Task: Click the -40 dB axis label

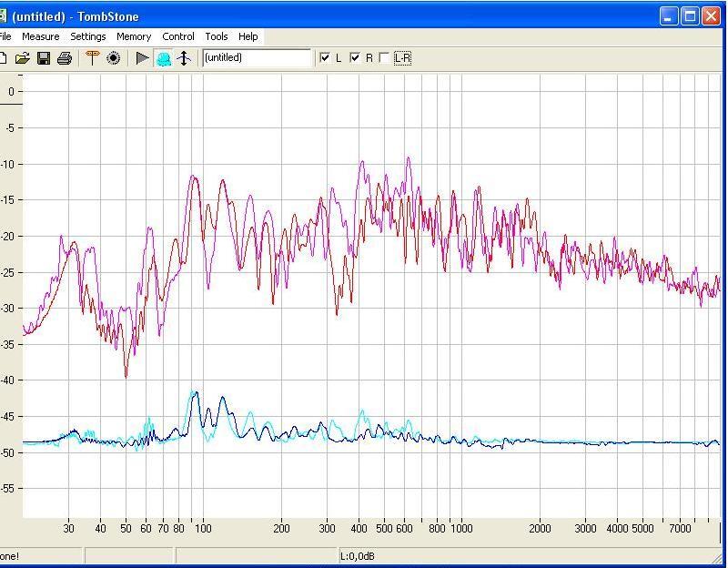Action: pyautogui.click(x=8, y=380)
